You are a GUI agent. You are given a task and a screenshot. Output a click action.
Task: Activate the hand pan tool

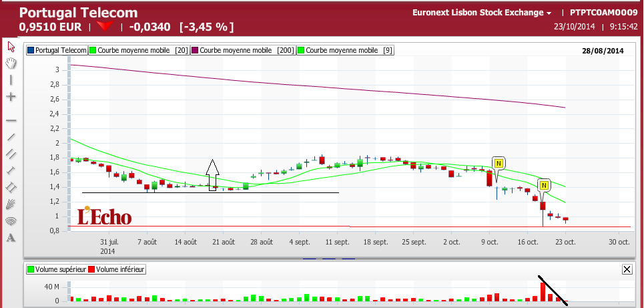point(11,63)
